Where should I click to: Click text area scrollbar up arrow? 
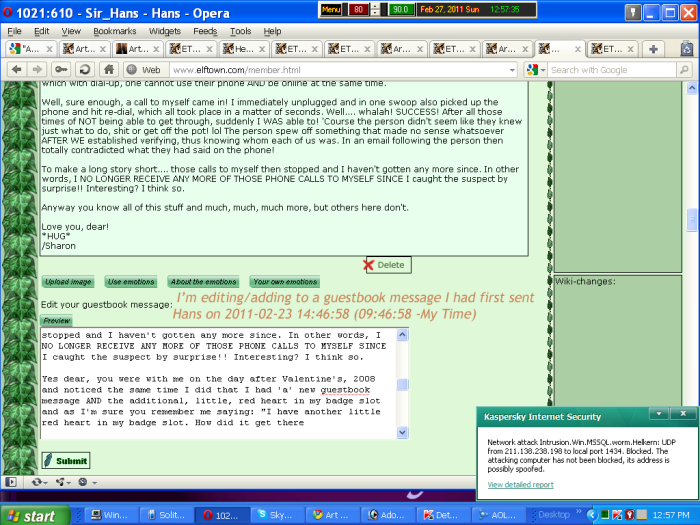click(402, 335)
